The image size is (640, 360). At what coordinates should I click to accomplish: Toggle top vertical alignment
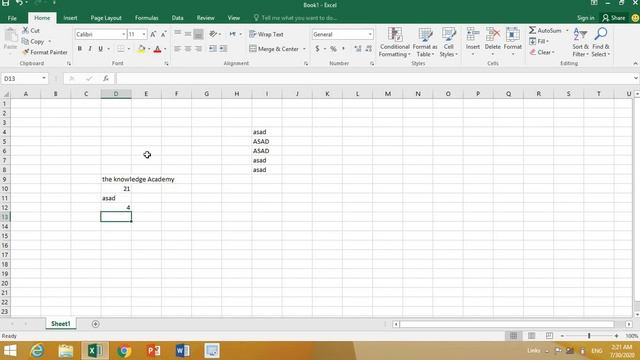178,34
